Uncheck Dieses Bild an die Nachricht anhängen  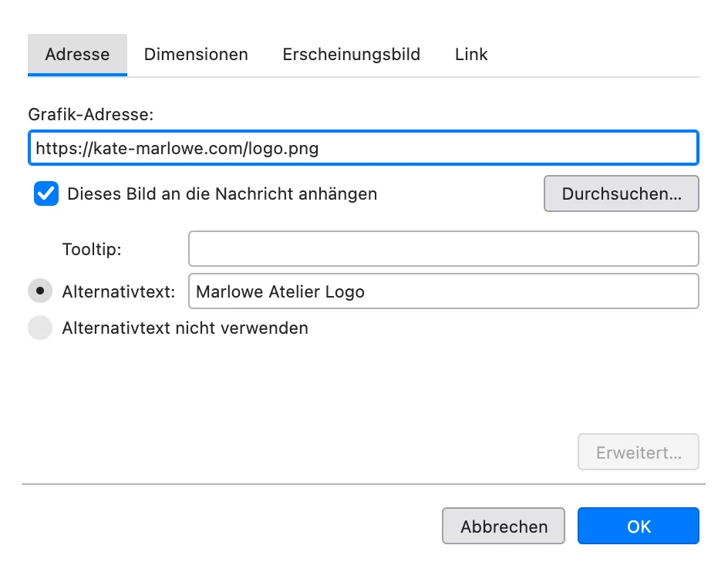pyautogui.click(x=46, y=193)
